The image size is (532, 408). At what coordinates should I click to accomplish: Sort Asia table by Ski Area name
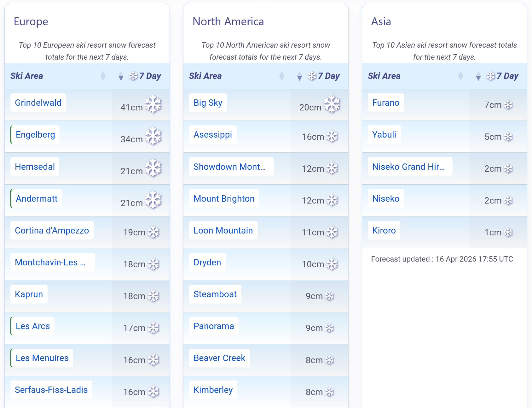[460, 76]
